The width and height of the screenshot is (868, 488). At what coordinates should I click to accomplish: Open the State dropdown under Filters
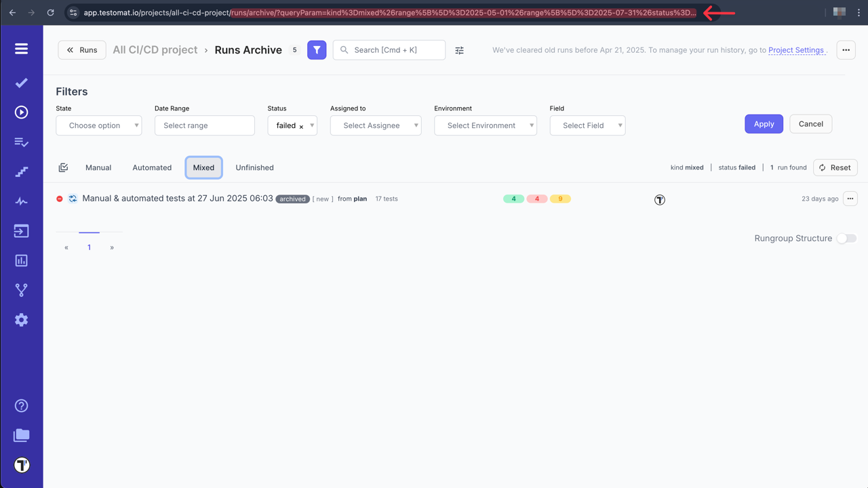coord(98,125)
